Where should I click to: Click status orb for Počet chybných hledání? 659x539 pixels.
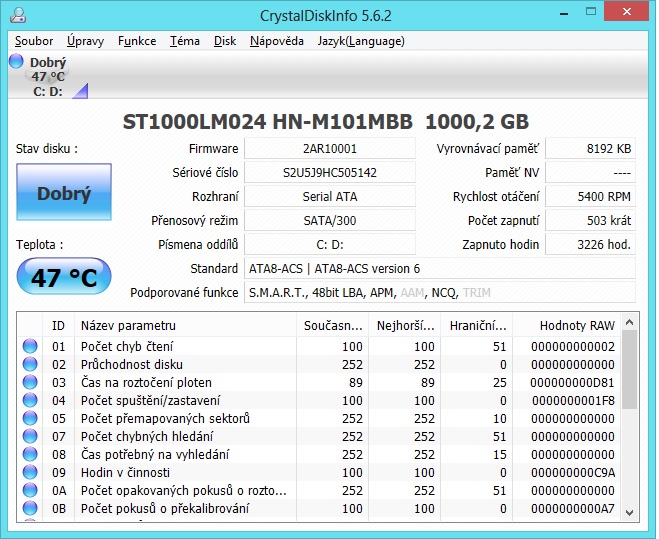coord(30,436)
